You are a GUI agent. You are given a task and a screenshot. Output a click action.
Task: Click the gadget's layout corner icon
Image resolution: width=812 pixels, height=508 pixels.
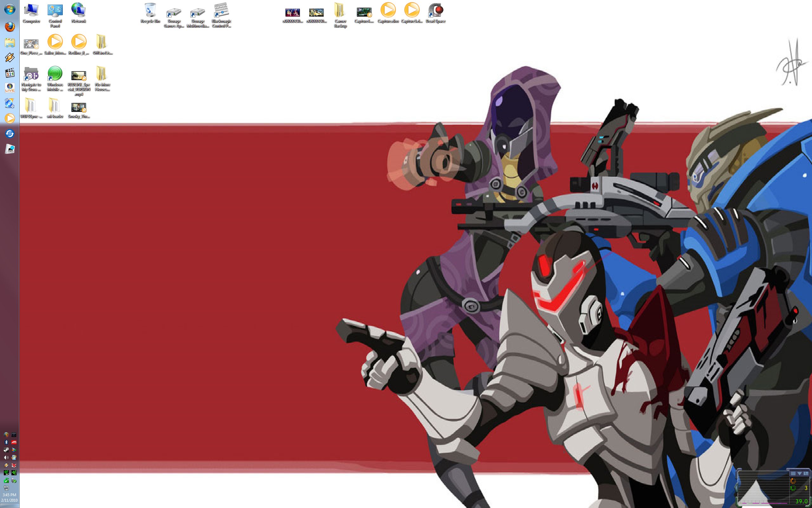[806, 473]
